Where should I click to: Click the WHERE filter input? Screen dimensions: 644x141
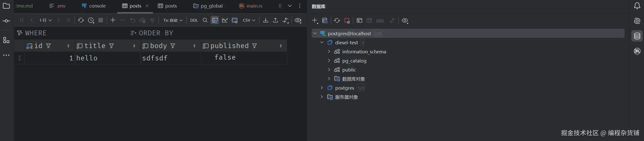click(72, 33)
